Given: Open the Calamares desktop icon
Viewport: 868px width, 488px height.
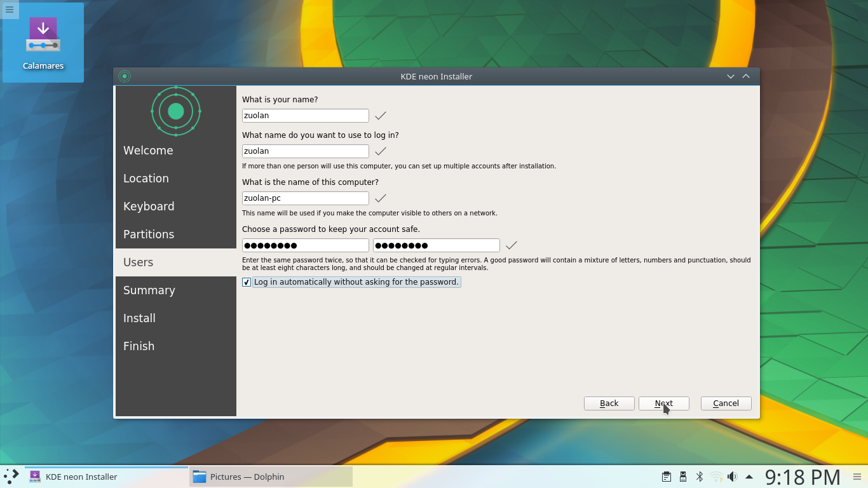Looking at the screenshot, I should (43, 43).
